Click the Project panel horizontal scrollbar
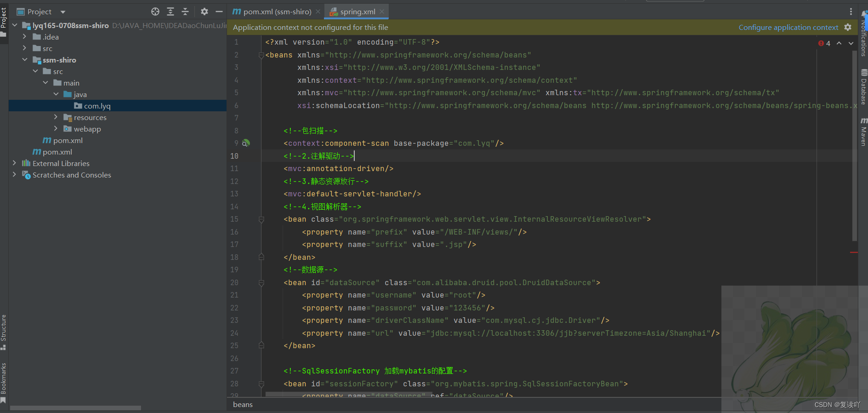868x413 pixels. pos(75,408)
